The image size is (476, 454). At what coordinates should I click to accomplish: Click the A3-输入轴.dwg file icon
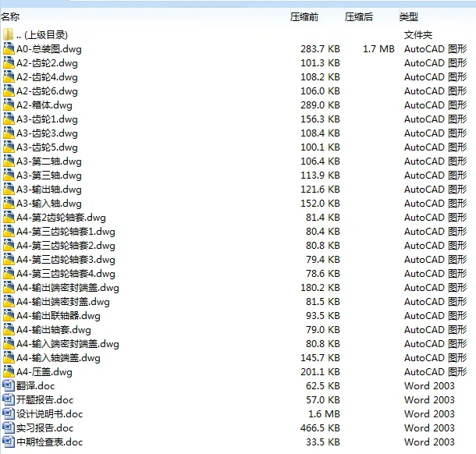pyautogui.click(x=9, y=204)
